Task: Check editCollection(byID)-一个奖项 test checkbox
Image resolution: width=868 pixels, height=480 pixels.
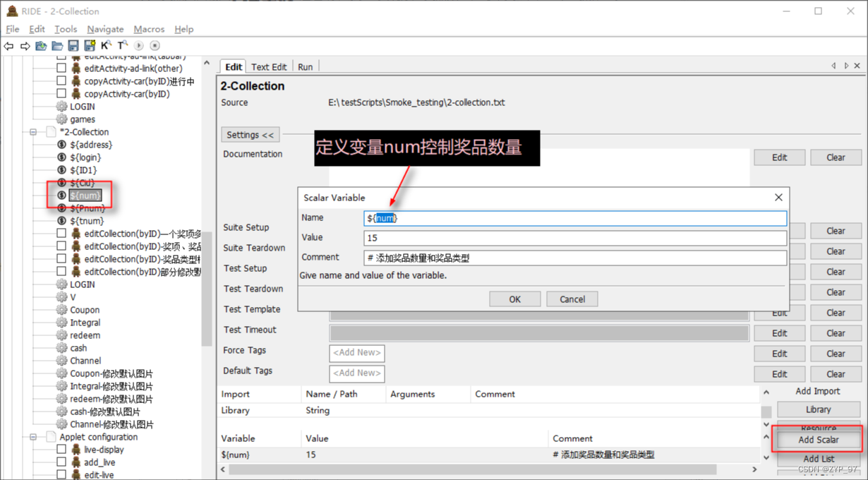Action: [x=61, y=234]
